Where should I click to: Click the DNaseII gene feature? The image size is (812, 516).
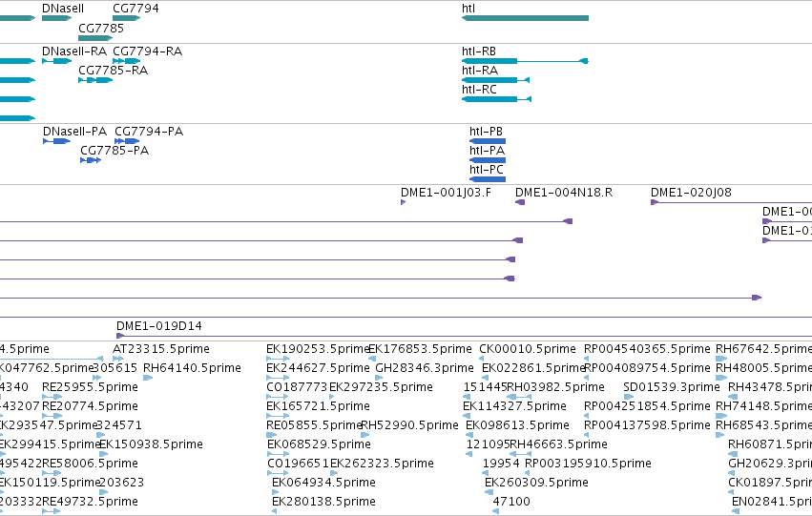[56, 18]
